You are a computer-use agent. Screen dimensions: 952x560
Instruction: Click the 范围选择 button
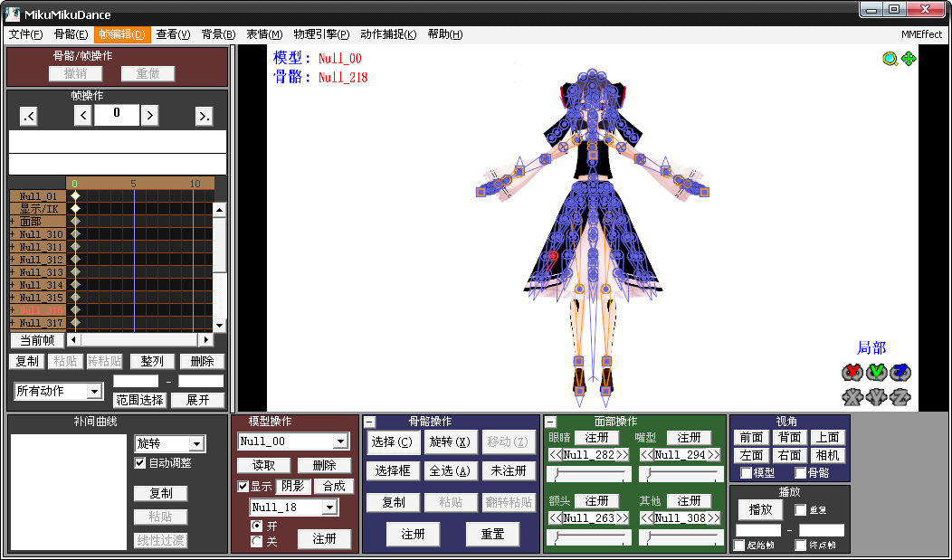[x=139, y=401]
